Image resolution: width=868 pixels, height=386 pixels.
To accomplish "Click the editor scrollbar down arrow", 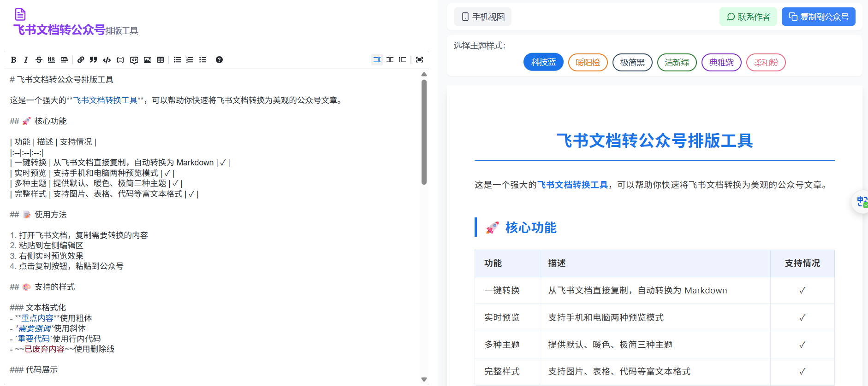I will (x=424, y=380).
